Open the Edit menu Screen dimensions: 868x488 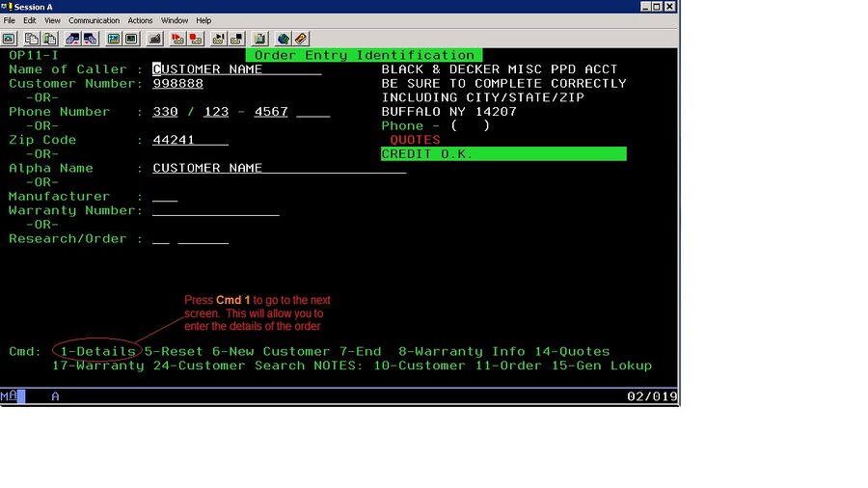(30, 20)
